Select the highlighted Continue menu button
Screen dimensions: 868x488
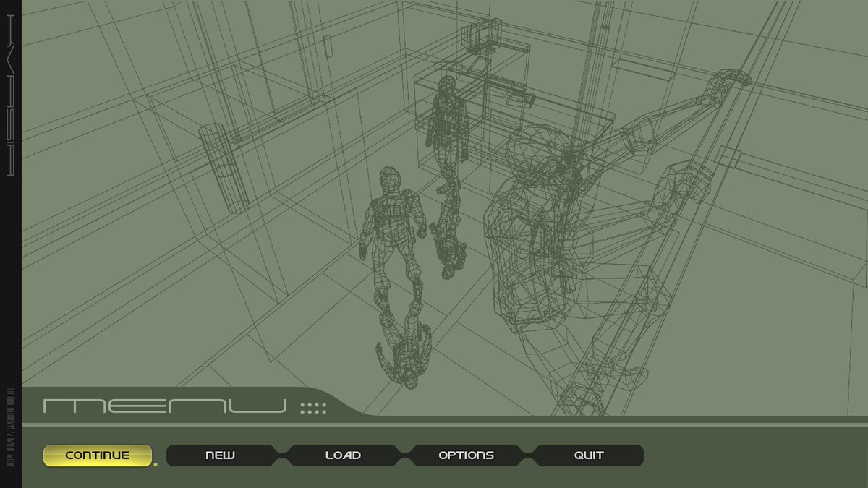(x=98, y=455)
